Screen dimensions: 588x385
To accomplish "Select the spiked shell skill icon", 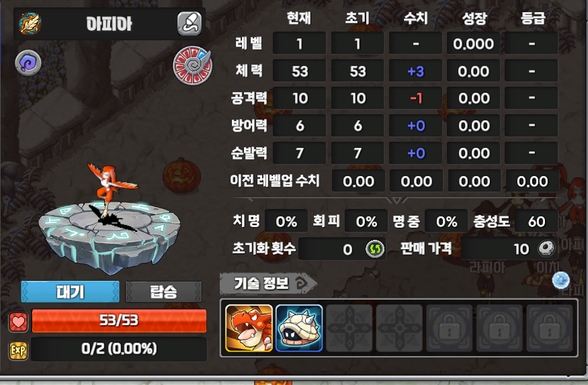I will 299,328.
